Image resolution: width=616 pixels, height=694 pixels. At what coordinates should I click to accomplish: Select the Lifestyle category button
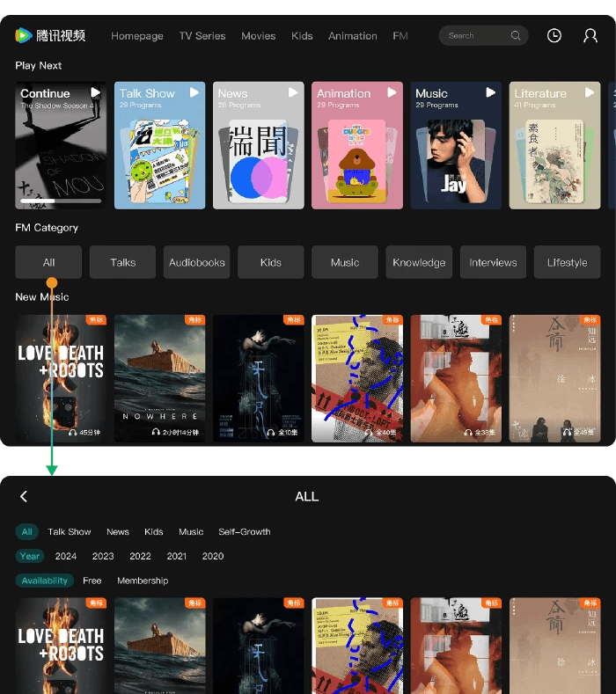point(568,262)
